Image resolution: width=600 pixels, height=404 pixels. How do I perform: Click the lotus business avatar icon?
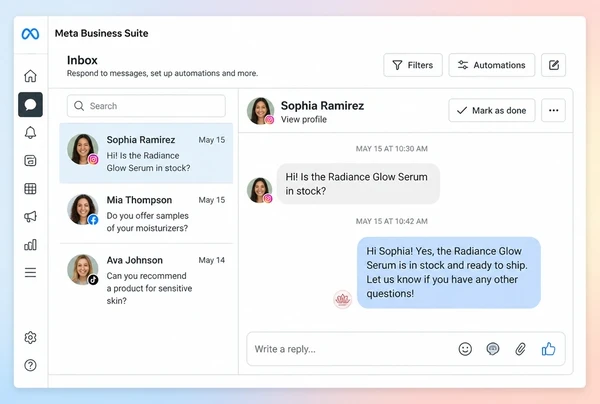(342, 299)
